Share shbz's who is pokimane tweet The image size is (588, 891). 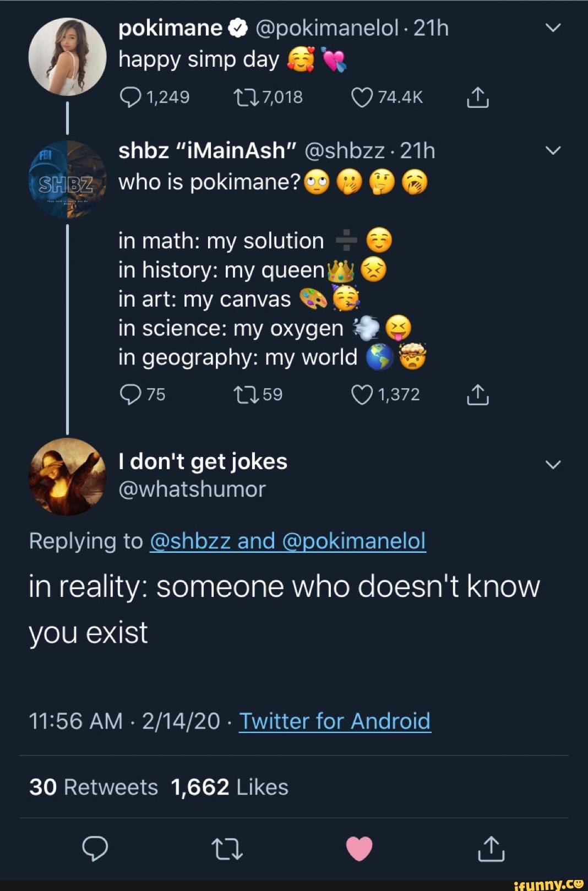(477, 394)
